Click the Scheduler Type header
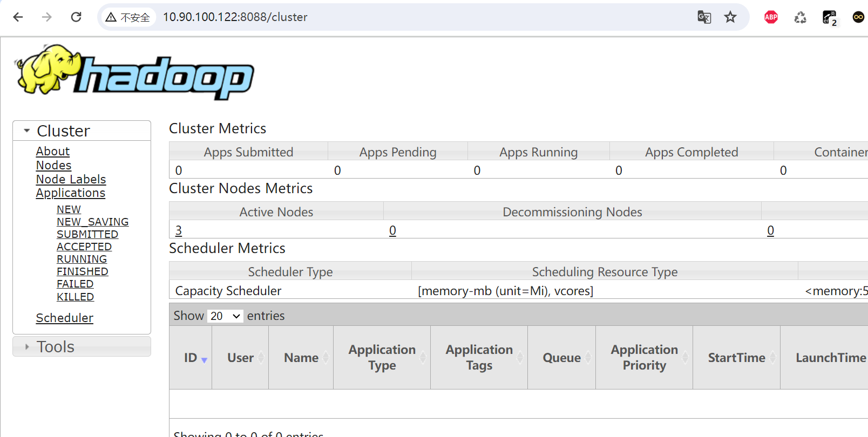The width and height of the screenshot is (868, 437). [290, 272]
